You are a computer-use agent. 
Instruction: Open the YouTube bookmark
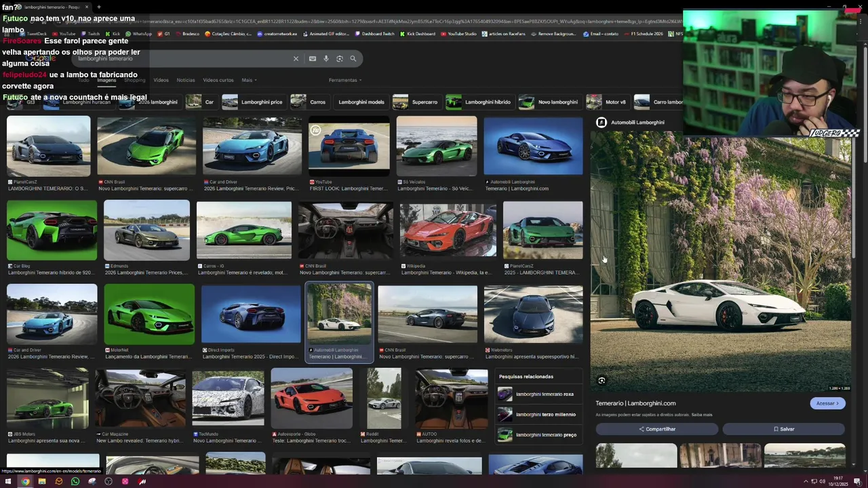64,34
